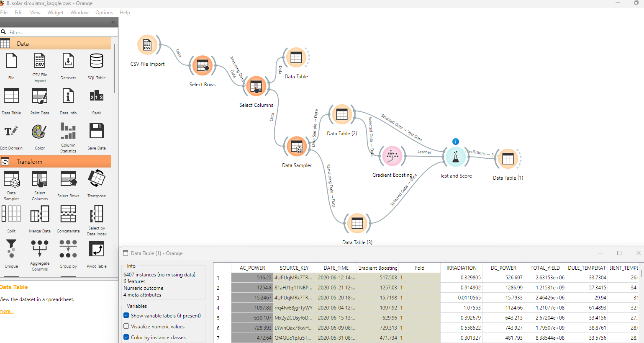
Task: Collapse the widget sidebar with double-arrow
Action: 113,22
